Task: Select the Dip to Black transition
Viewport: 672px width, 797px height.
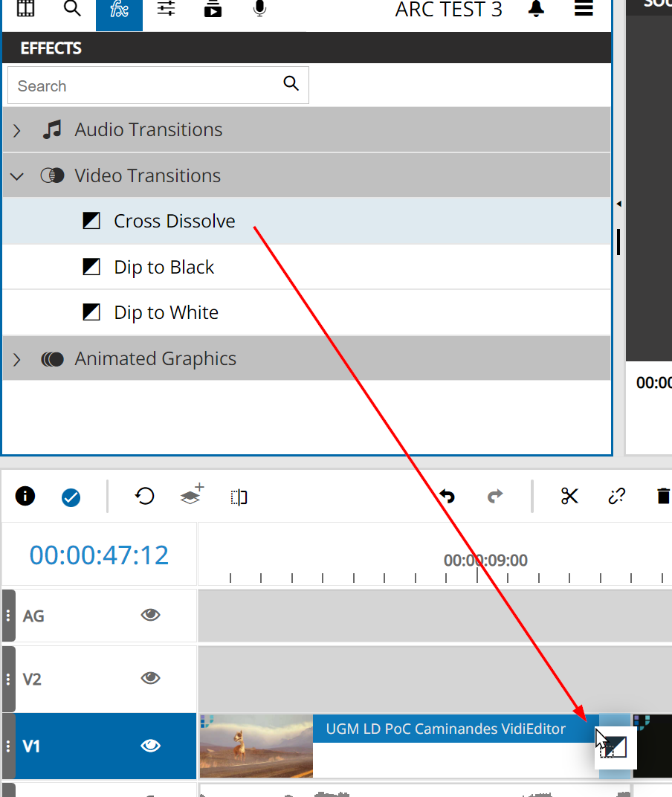Action: (x=164, y=268)
